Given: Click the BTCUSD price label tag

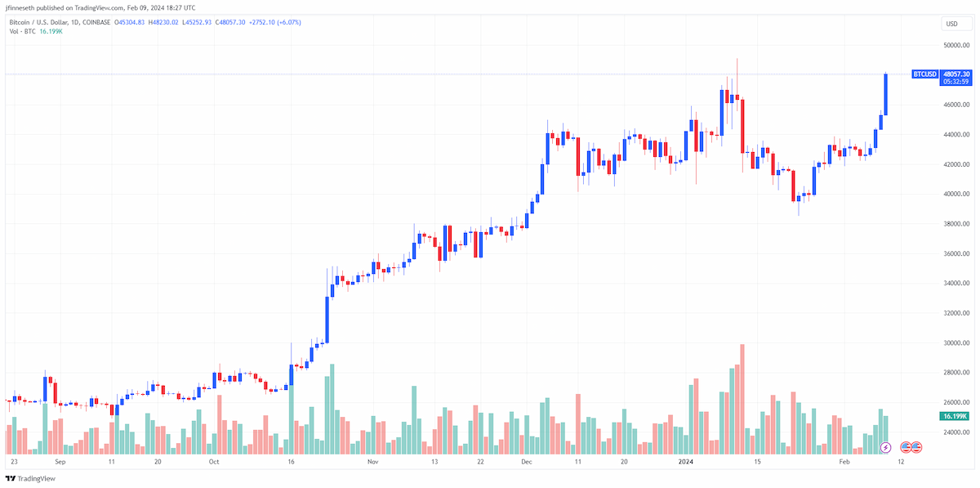Looking at the screenshot, I should 924,74.
